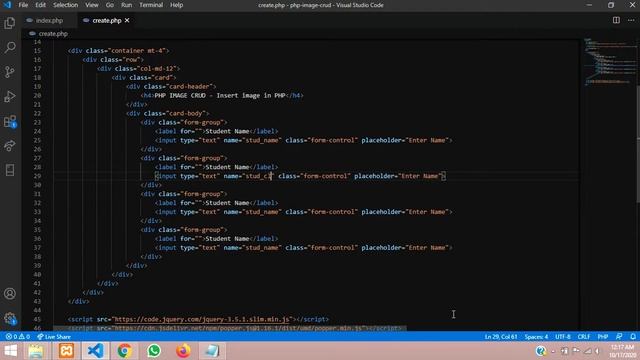Open the Terminal menu

coord(151,5)
